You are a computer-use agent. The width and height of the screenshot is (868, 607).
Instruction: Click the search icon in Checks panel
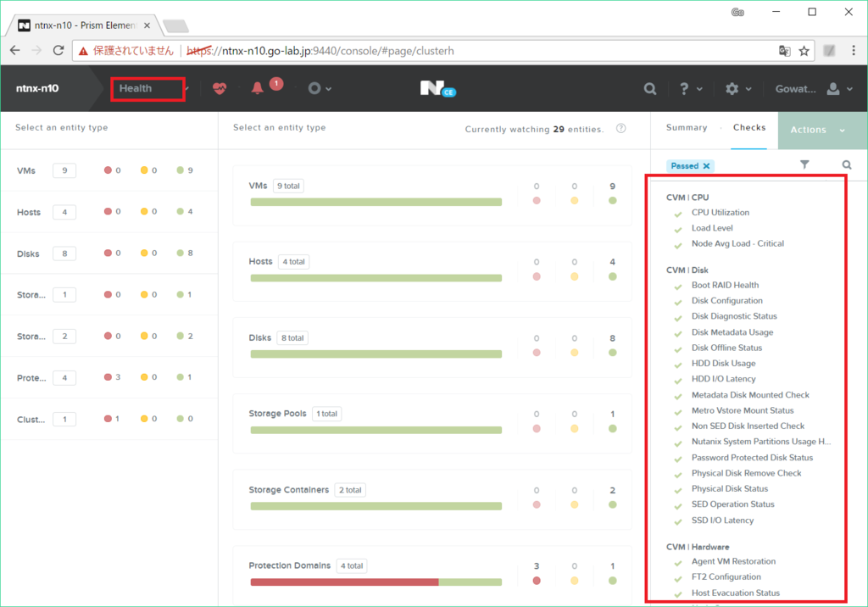click(x=847, y=164)
